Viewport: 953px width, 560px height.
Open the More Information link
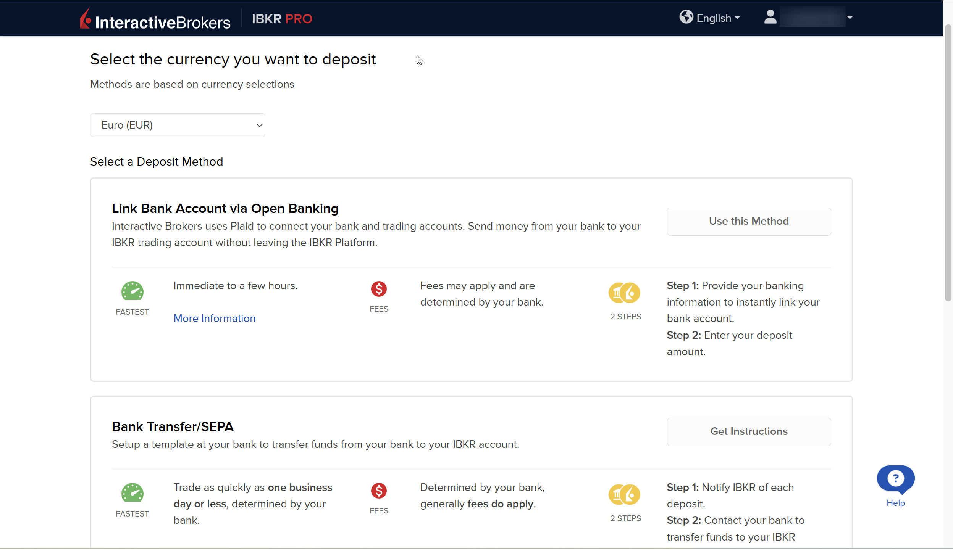point(215,318)
